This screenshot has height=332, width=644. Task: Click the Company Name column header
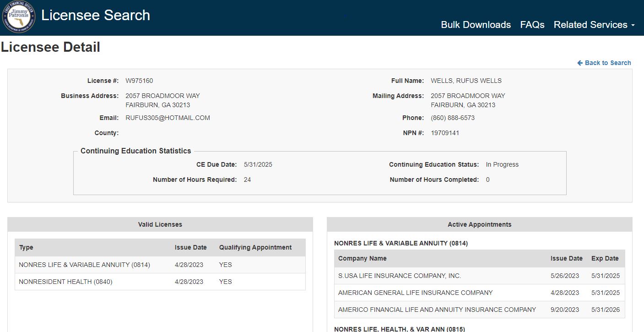coord(362,258)
